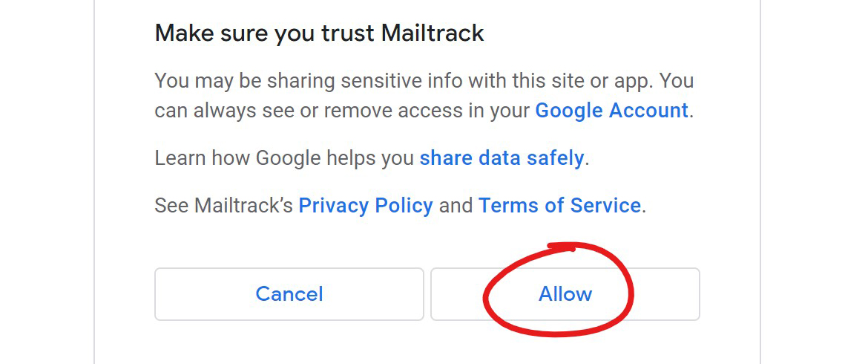
Task: Check the blue Privacy Policy hyperlink
Action: 365,205
